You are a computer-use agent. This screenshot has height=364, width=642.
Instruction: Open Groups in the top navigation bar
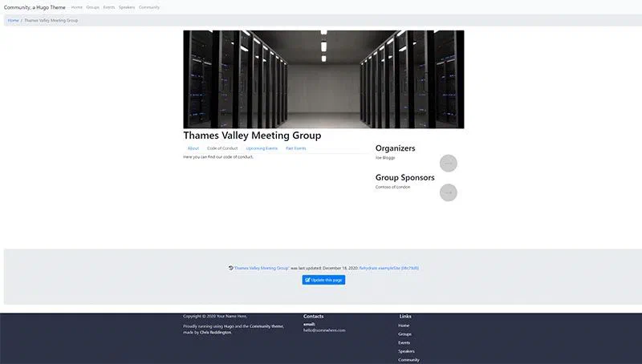(x=92, y=7)
